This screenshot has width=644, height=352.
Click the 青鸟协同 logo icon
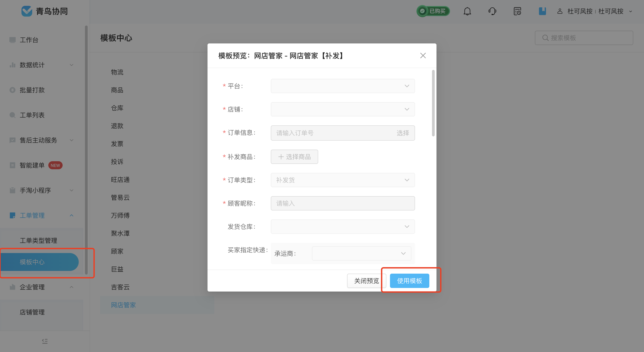[27, 11]
